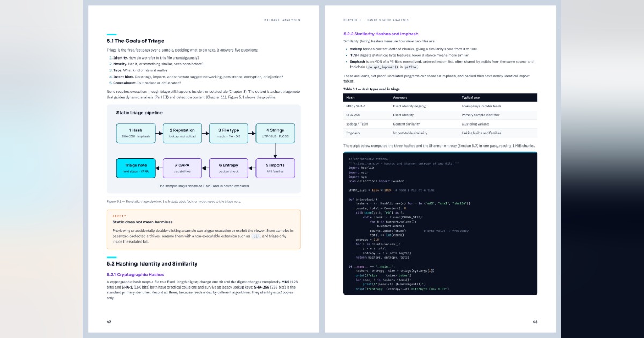644x338 pixels.
Task: Click the '5 Imports' pipeline box
Action: tap(275, 168)
